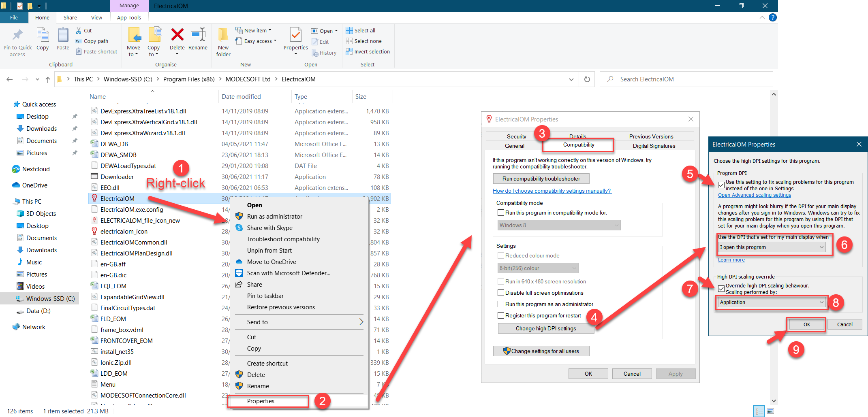The image size is (868, 417).
Task: Click the Pin to Quick access icon
Action: (17, 35)
